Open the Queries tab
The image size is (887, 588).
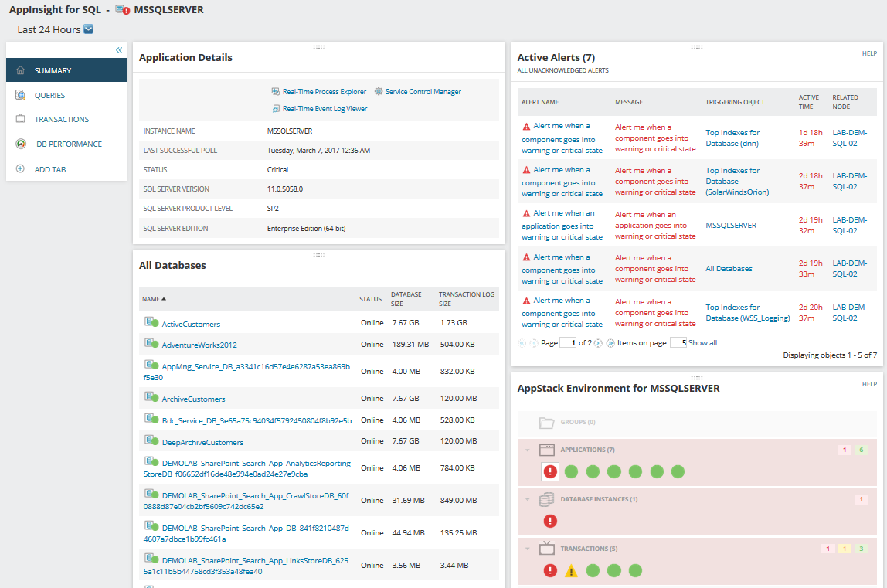49,95
